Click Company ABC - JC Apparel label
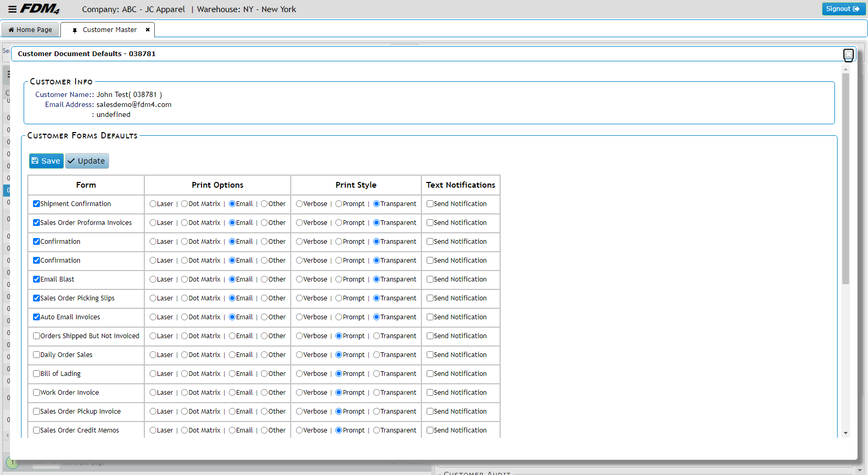Image resolution: width=868 pixels, height=475 pixels. (x=133, y=9)
